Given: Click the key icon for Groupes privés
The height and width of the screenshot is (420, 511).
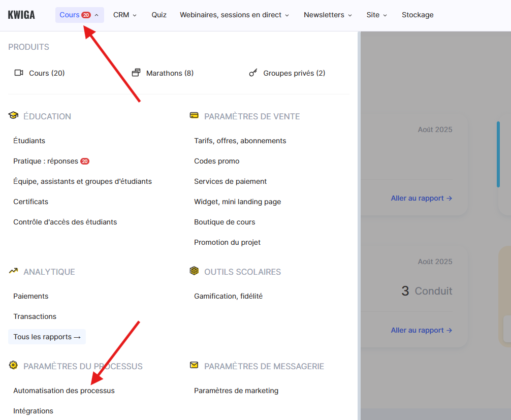Looking at the screenshot, I should 253,73.
